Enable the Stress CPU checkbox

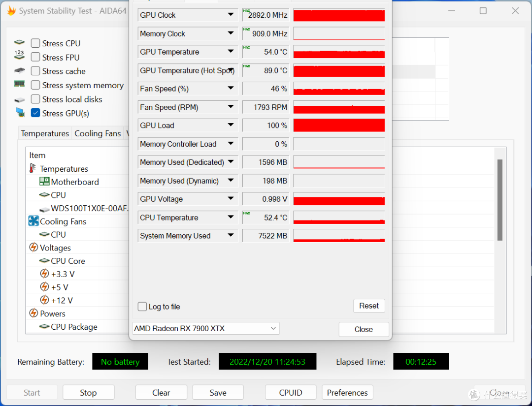[x=35, y=43]
